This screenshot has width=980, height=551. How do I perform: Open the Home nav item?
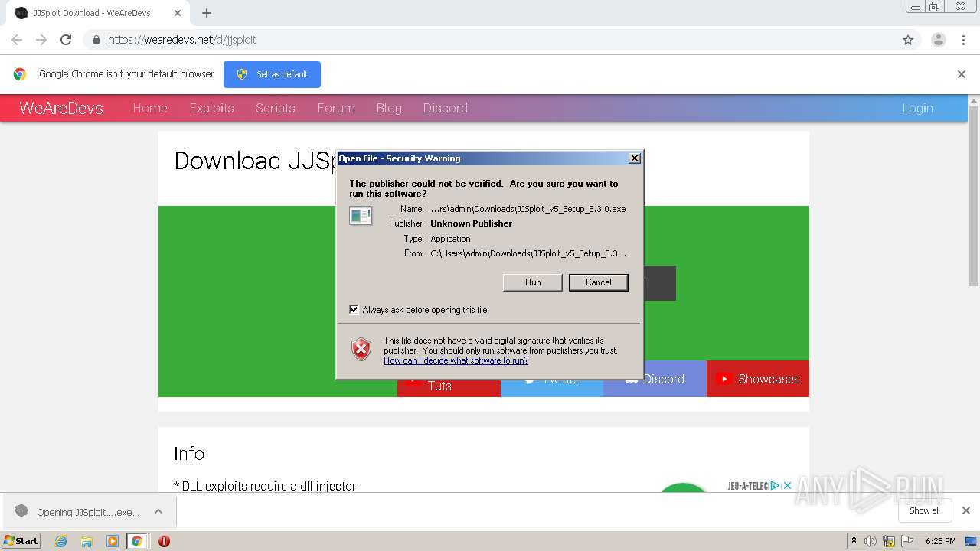(150, 108)
